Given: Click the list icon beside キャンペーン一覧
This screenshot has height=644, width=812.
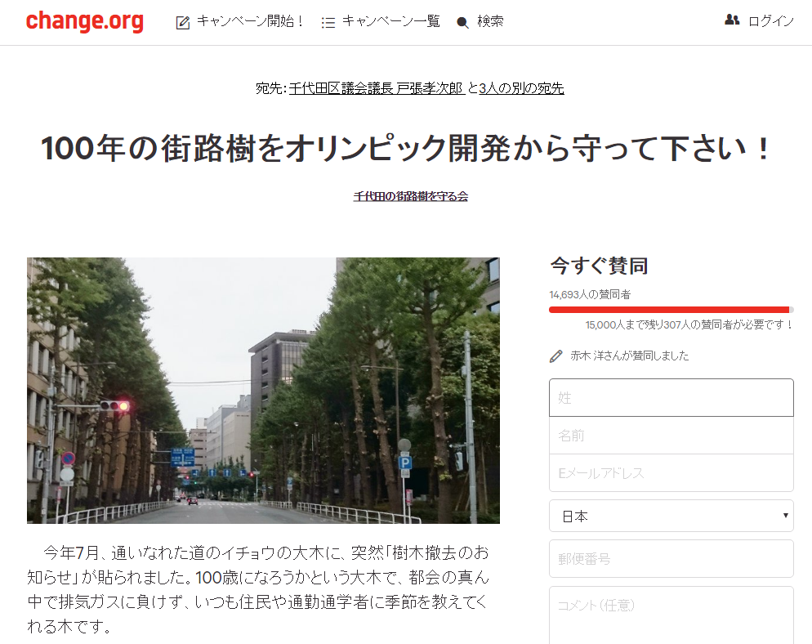Looking at the screenshot, I should 327,22.
